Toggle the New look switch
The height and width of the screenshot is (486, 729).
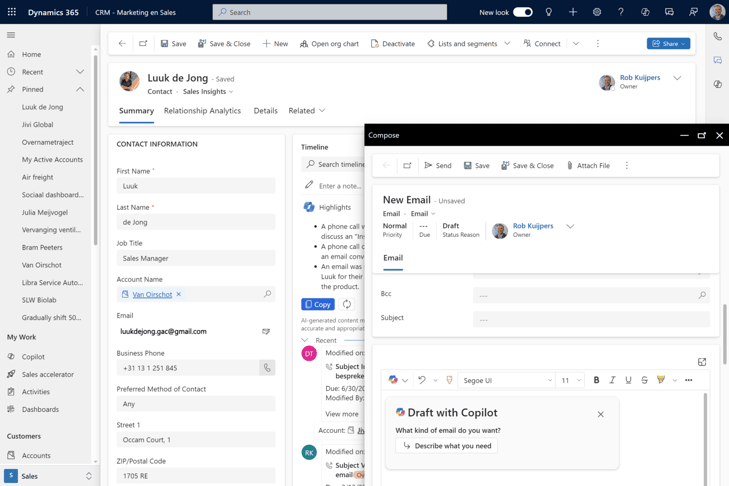[x=523, y=12]
